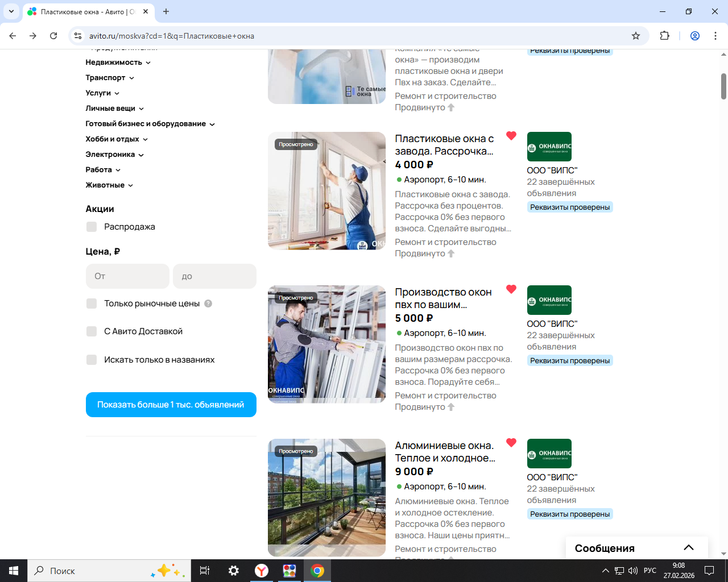Show hidden system tray icons

pyautogui.click(x=606, y=571)
